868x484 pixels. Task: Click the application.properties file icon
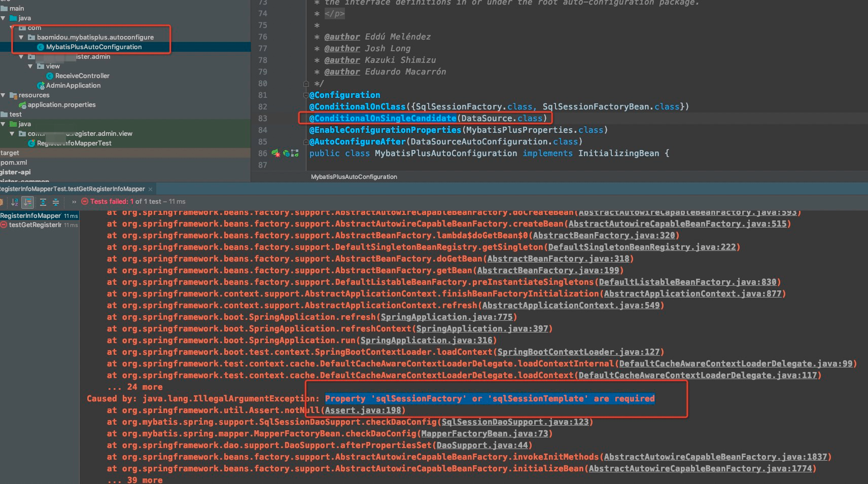coord(22,105)
